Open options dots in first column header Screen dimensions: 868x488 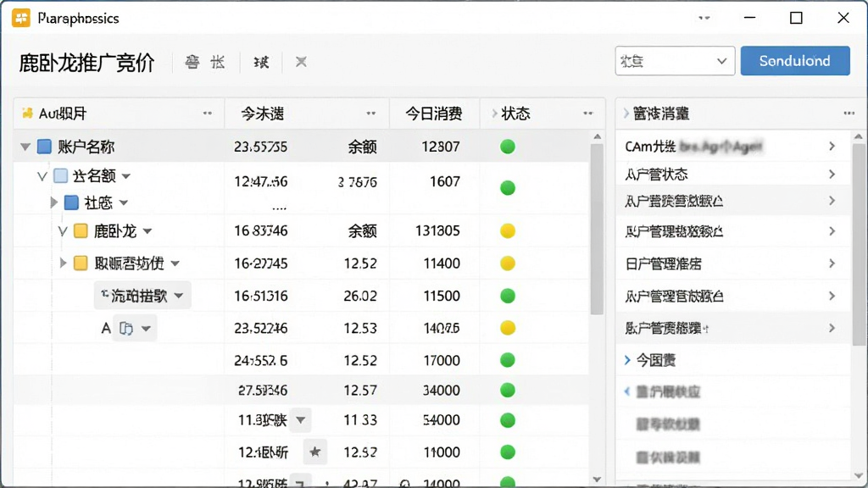pos(208,114)
